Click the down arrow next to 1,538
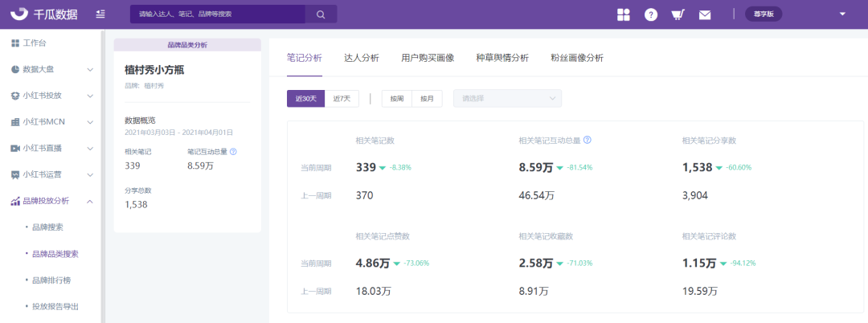The height and width of the screenshot is (323, 868). coord(719,168)
